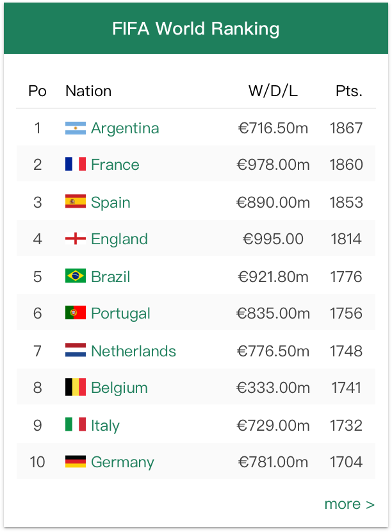Click the France flag icon
Screen dimensions: 392x532
[x=75, y=165]
